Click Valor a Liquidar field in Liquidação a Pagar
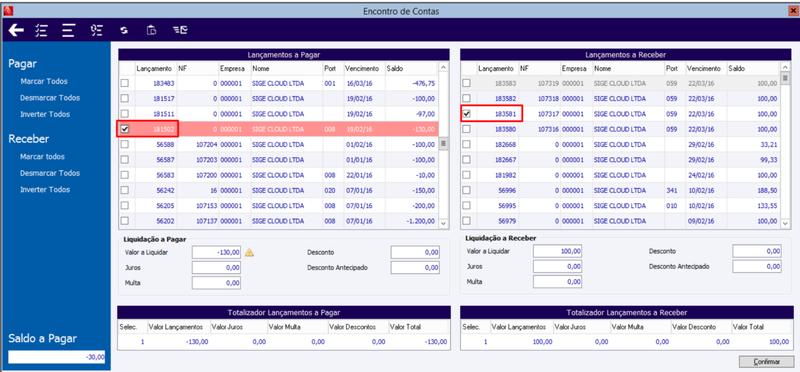This screenshot has height=372, width=800. (x=216, y=252)
